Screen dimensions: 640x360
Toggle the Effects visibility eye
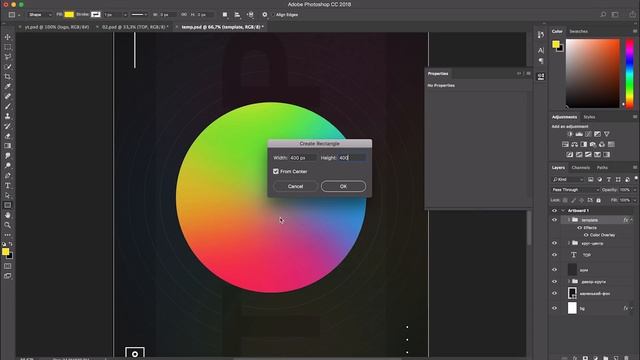tap(580, 228)
